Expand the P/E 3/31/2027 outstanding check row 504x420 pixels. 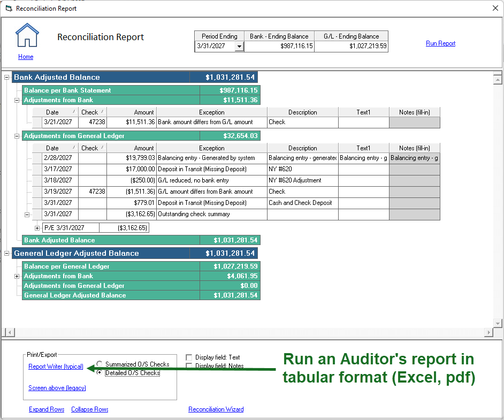pyautogui.click(x=37, y=228)
